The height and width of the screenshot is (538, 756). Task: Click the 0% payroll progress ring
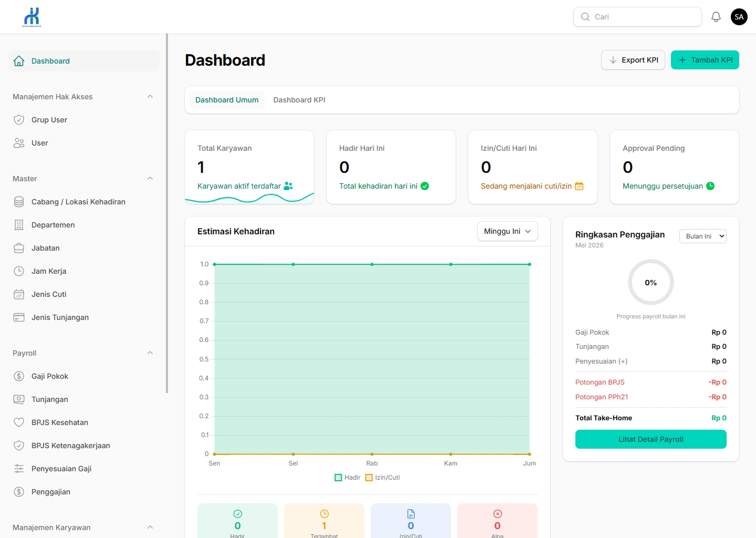651,282
